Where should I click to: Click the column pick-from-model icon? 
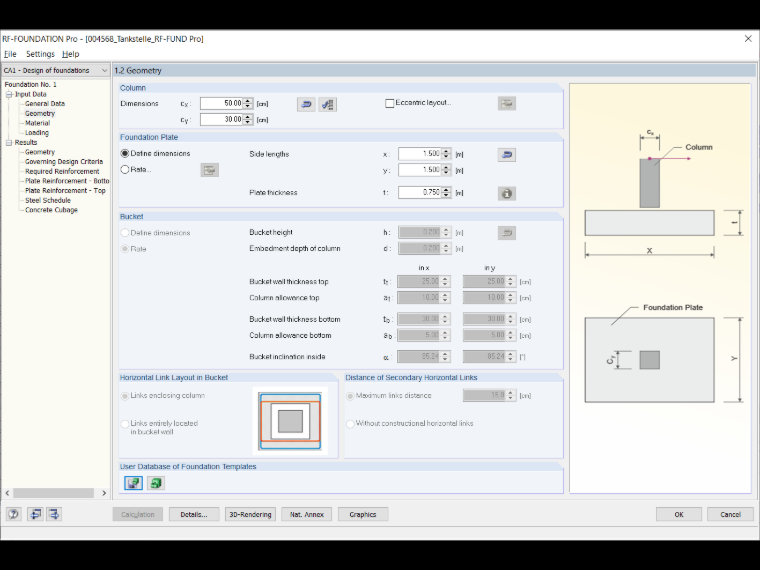tap(328, 104)
